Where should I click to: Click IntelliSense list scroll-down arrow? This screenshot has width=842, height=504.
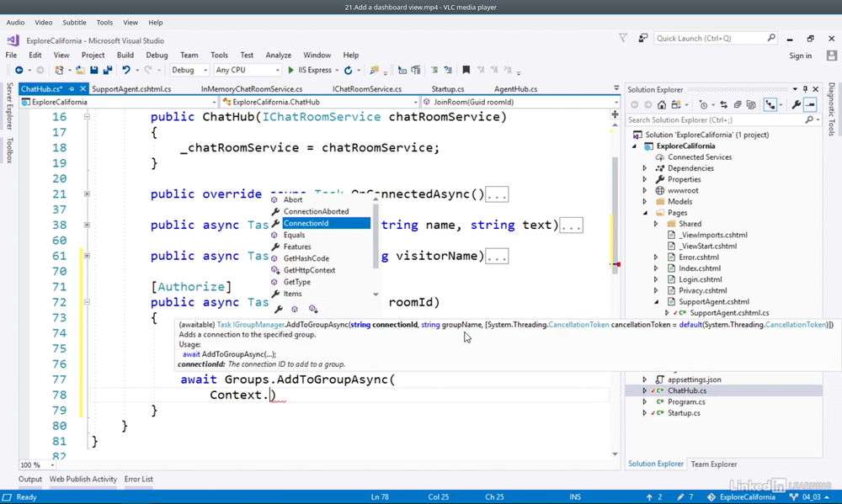pos(376,294)
